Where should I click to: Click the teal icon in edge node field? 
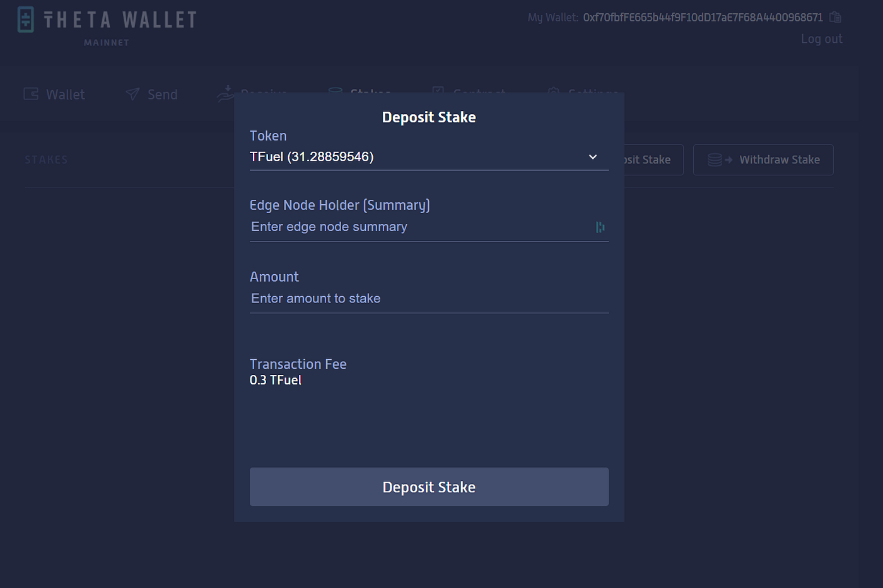coord(600,227)
